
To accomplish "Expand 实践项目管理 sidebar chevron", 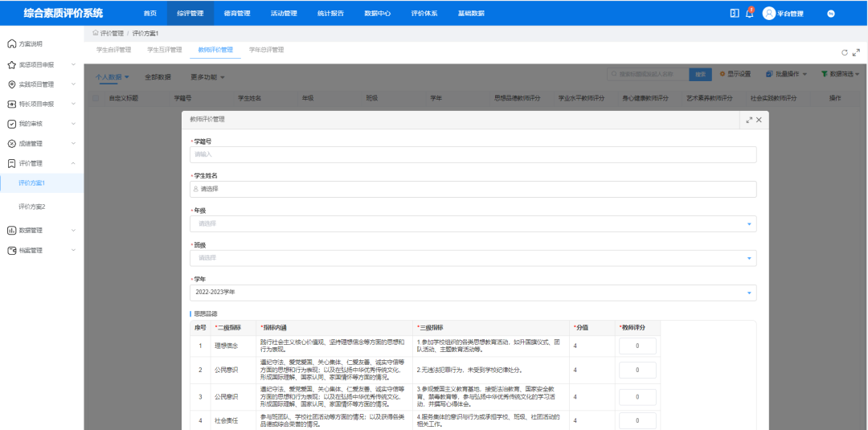I will click(x=73, y=84).
